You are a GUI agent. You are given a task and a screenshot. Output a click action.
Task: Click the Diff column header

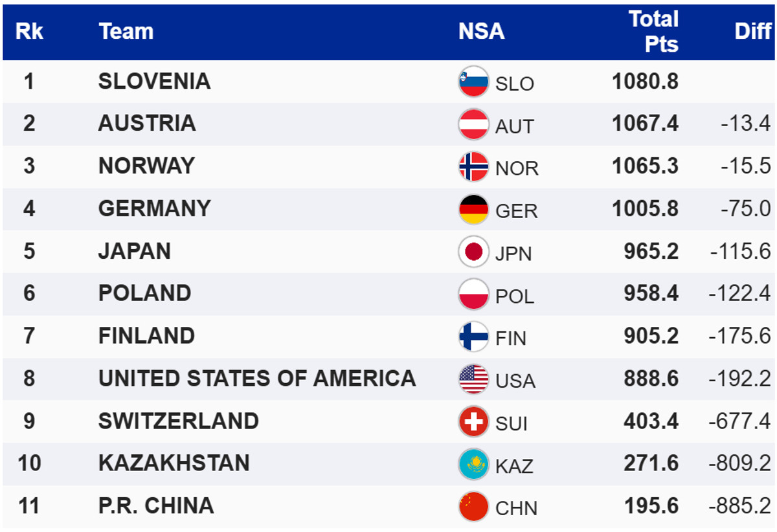click(752, 31)
